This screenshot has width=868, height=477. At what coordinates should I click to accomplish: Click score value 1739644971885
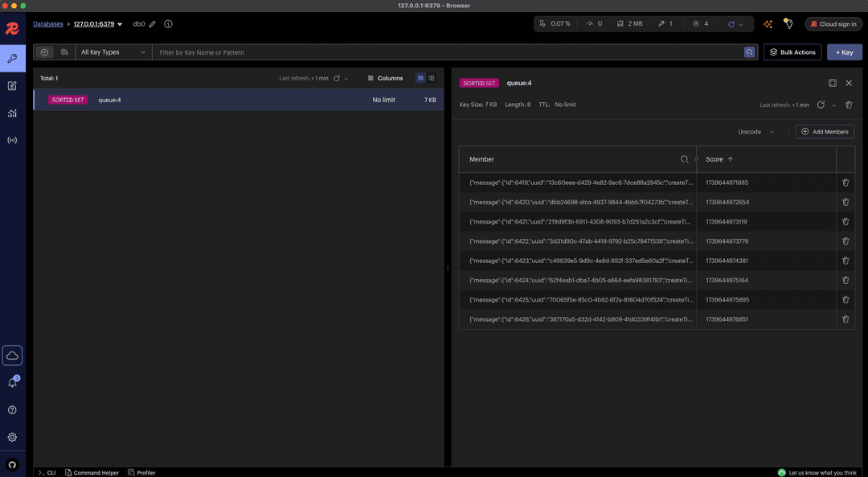coord(727,183)
